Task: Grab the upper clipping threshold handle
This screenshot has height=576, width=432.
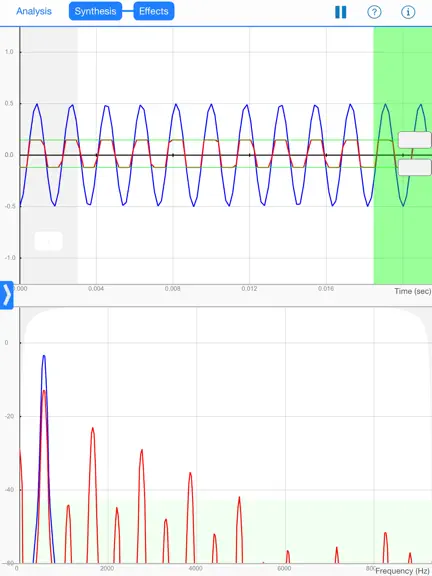Action: click(415, 140)
